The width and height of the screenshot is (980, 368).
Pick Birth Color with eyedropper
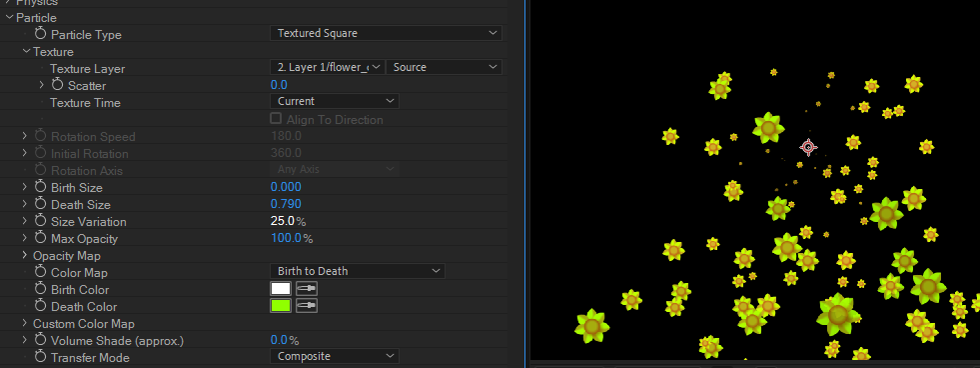coord(307,289)
